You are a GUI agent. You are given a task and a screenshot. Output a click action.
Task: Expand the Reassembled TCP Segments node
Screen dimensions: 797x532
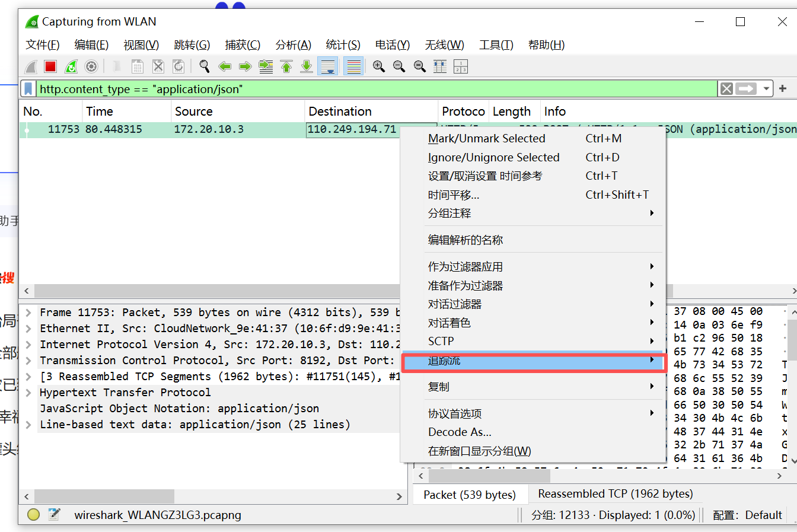tap(28, 377)
